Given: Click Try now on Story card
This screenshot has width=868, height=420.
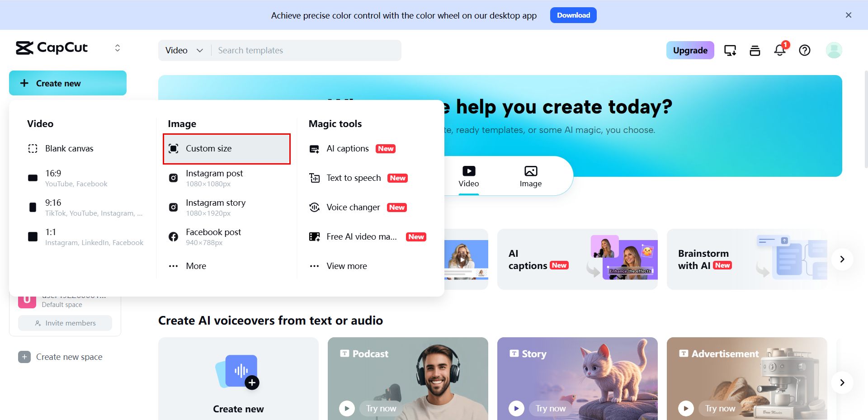Looking at the screenshot, I should click(551, 409).
